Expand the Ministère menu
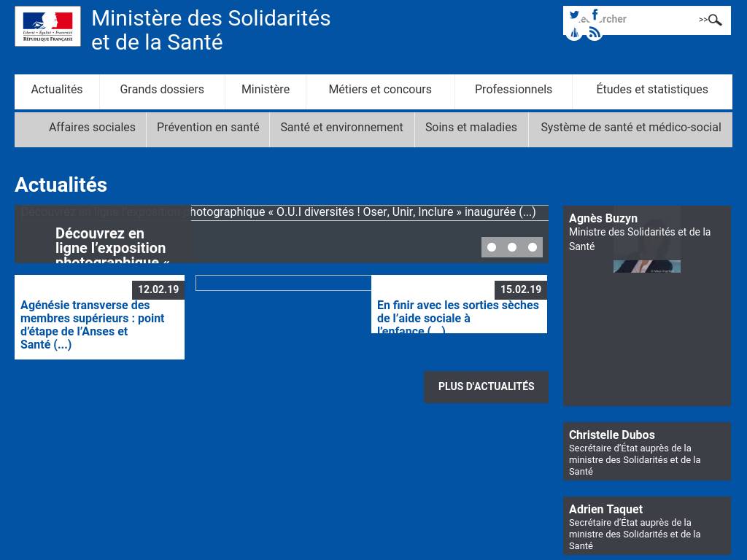747x560 pixels. [266, 90]
